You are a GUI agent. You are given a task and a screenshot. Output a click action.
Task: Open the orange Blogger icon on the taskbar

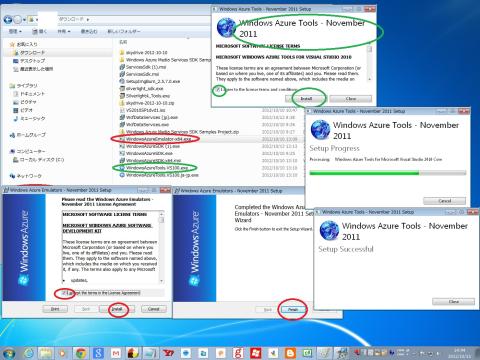pyautogui.click(x=291, y=353)
